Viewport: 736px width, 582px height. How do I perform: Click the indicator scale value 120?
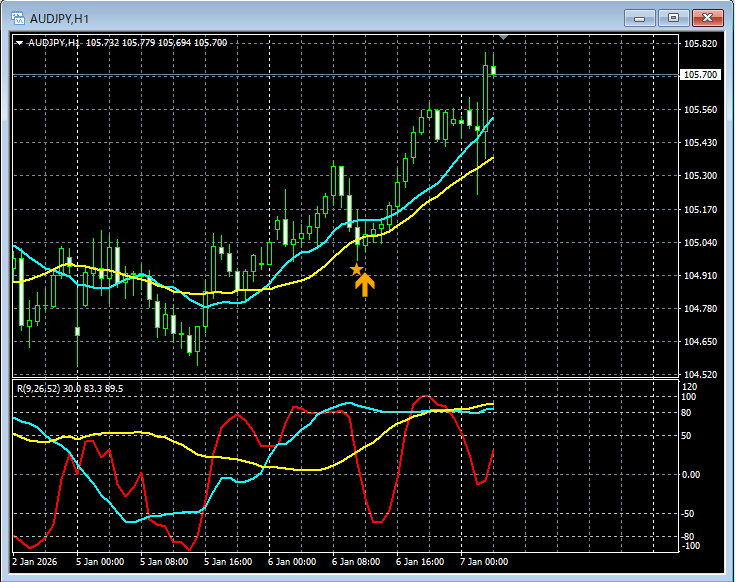click(x=689, y=387)
